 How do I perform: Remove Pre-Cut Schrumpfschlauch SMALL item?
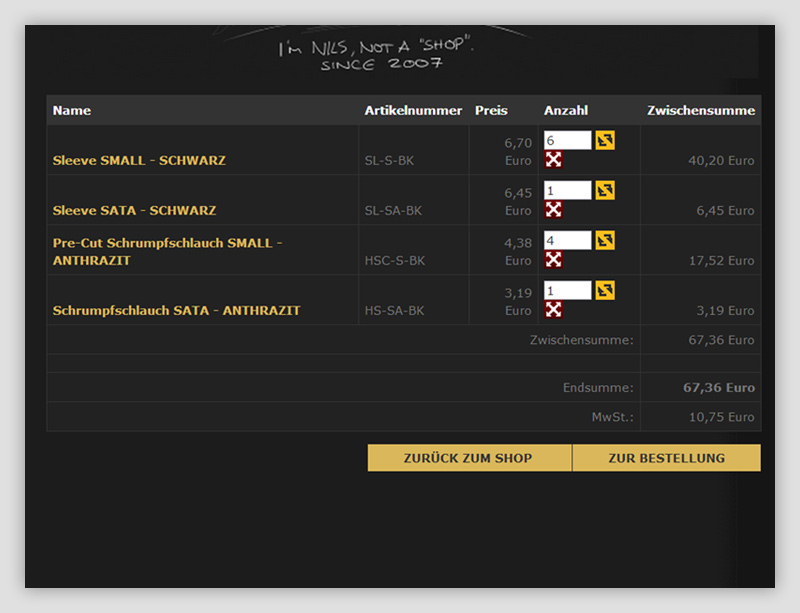[x=553, y=260]
